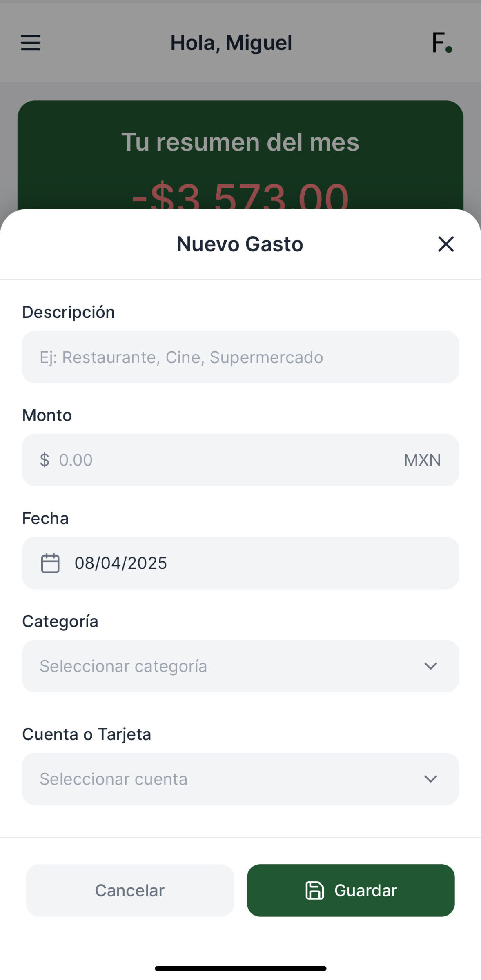Tap the F. app logo
Viewport: 481px width, 980px height.
[442, 43]
